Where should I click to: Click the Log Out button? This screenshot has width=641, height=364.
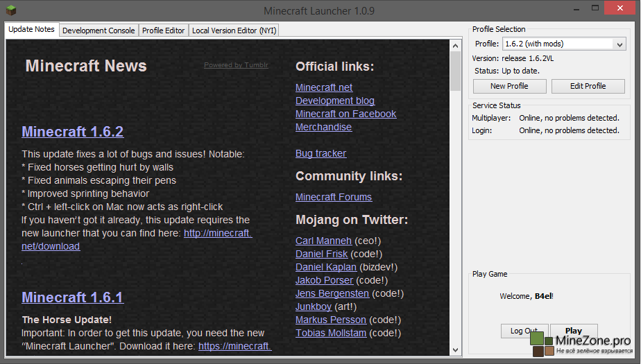click(x=524, y=331)
